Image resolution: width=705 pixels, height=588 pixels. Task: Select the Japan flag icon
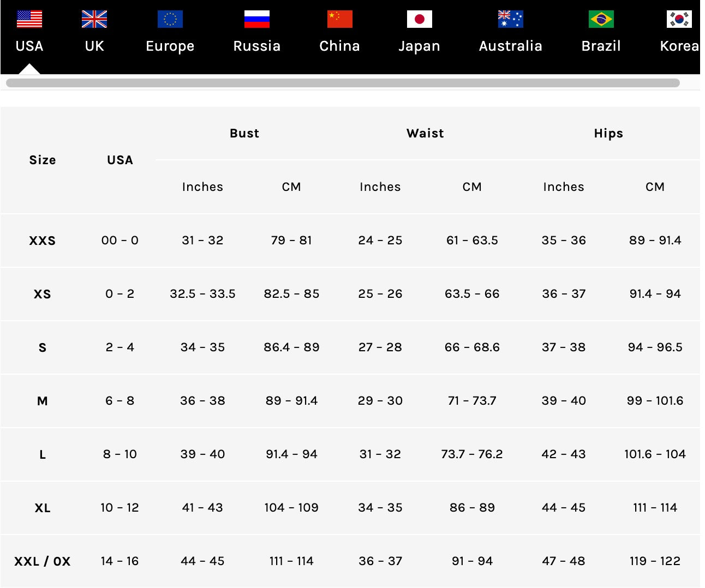420,19
